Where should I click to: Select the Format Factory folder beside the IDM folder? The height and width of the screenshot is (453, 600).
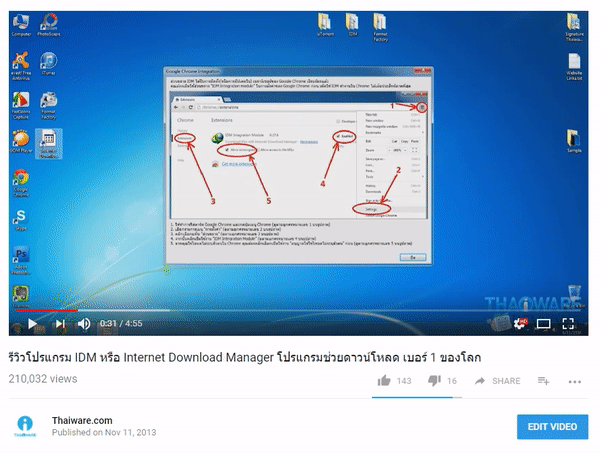[380, 27]
